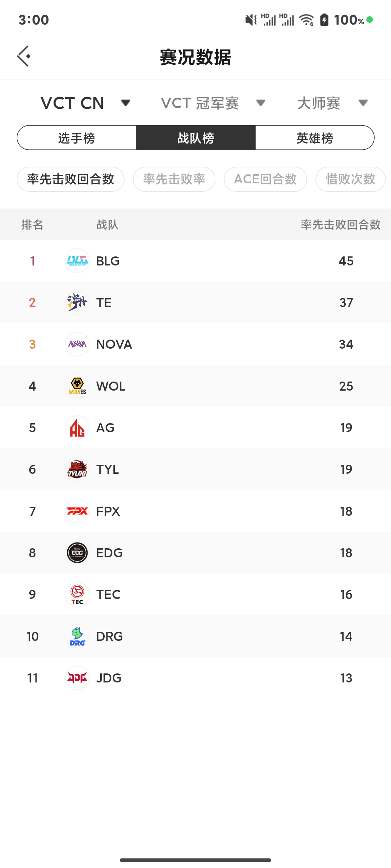Expand the 大师赛 dropdown arrow
Screen dimensions: 391x868
coord(363,103)
